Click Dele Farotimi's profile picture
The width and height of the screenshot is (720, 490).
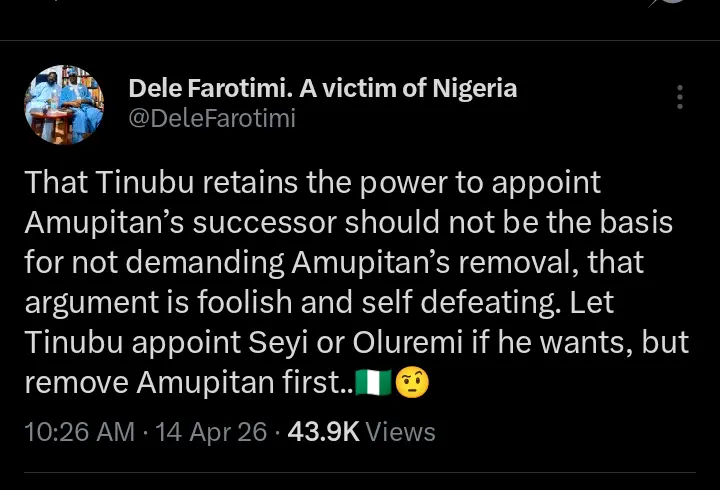[64, 105]
